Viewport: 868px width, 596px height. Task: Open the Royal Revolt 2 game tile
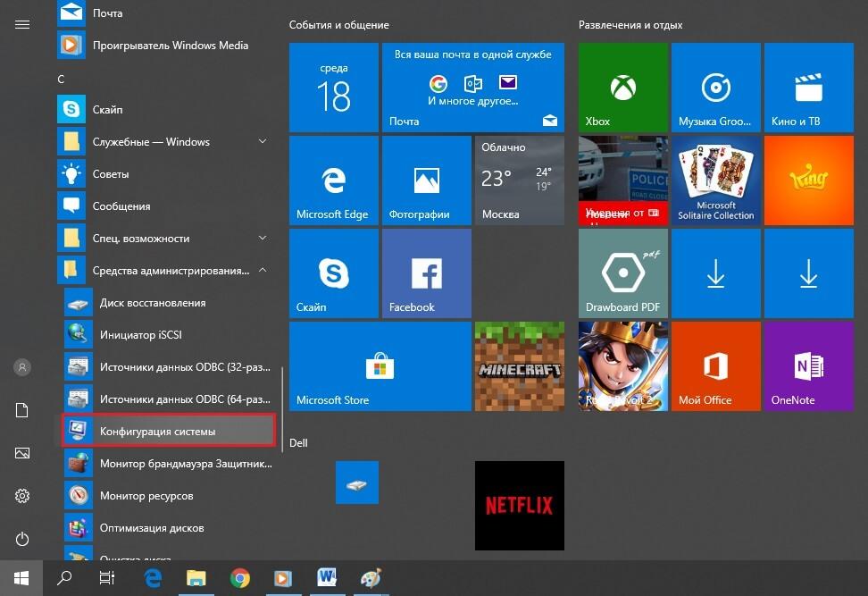click(x=623, y=366)
